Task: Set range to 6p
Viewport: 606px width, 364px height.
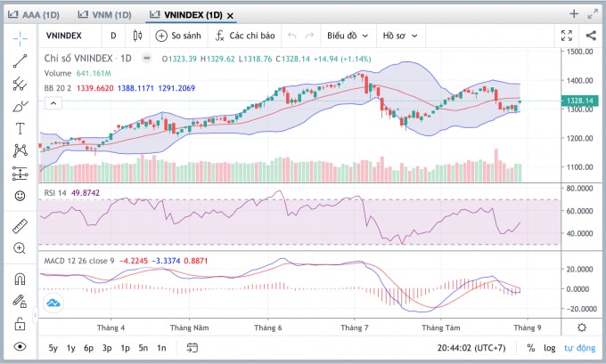Action: click(x=88, y=348)
